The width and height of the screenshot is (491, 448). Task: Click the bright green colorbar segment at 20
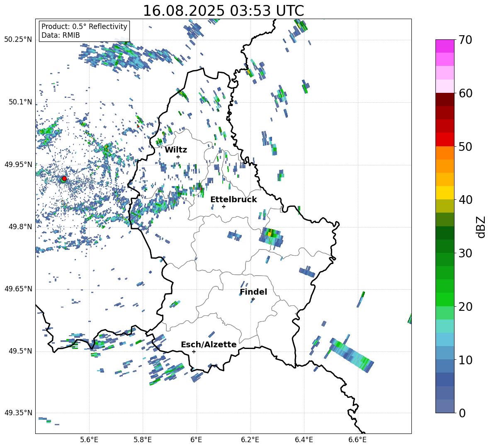445,299
